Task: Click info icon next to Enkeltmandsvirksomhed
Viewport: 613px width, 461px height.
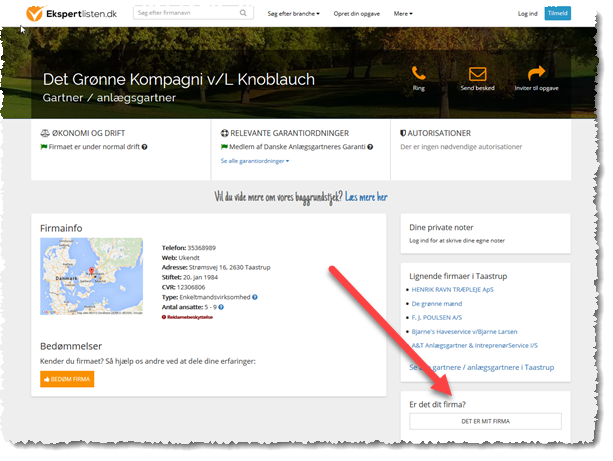Action: point(255,297)
